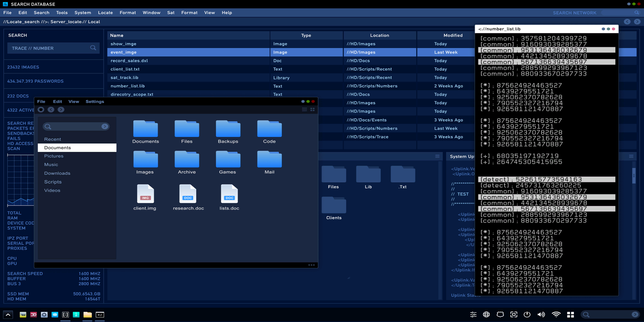Click the Search Network magnifier icon
Viewport: 644px width, 322px height.
637,13
